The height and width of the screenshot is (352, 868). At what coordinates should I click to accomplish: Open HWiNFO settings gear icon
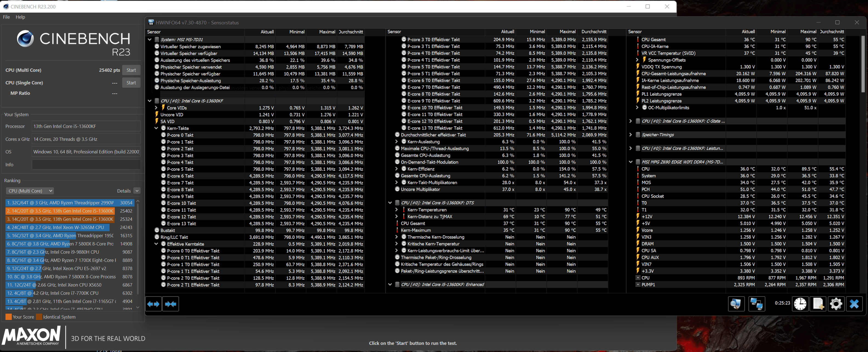coord(836,304)
